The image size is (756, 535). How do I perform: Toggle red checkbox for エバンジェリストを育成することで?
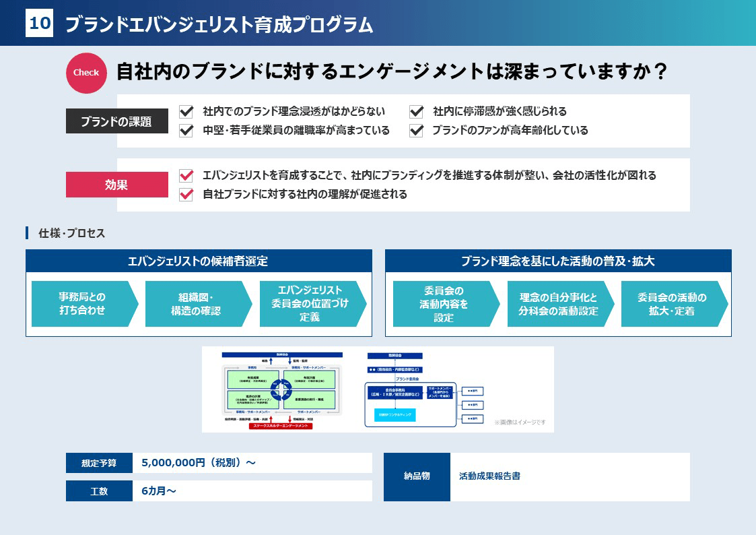[x=186, y=176]
